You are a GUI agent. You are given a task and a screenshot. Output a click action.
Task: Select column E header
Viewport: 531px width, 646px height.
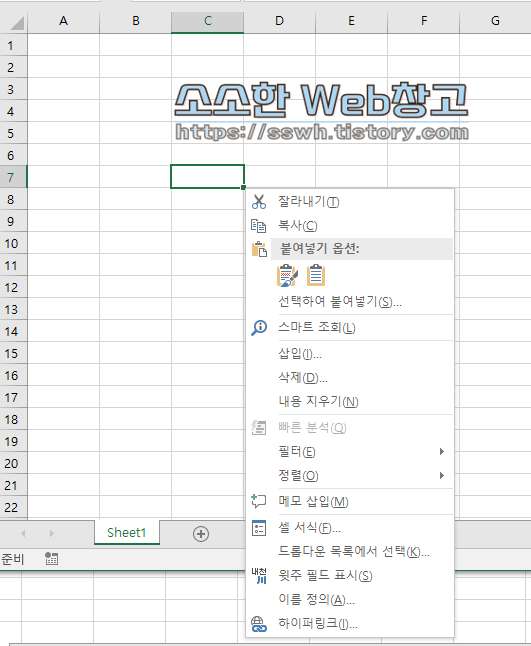point(351,21)
